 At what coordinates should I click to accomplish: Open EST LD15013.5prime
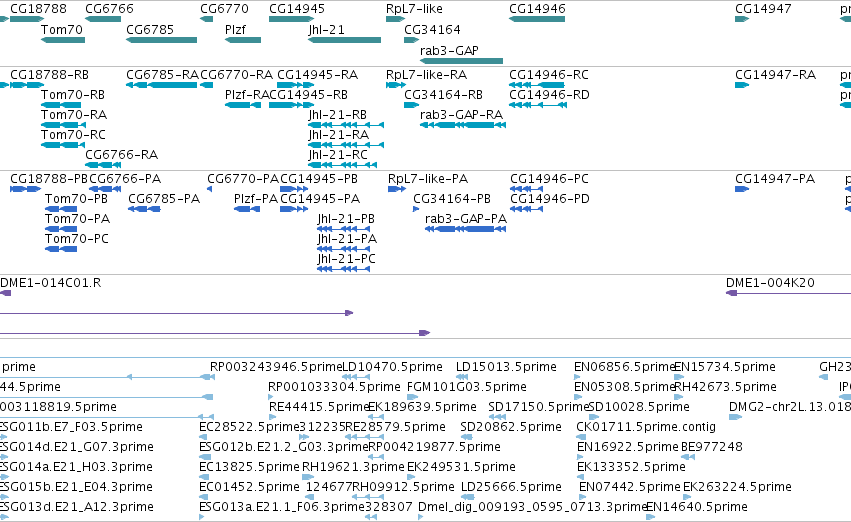[x=462, y=377]
